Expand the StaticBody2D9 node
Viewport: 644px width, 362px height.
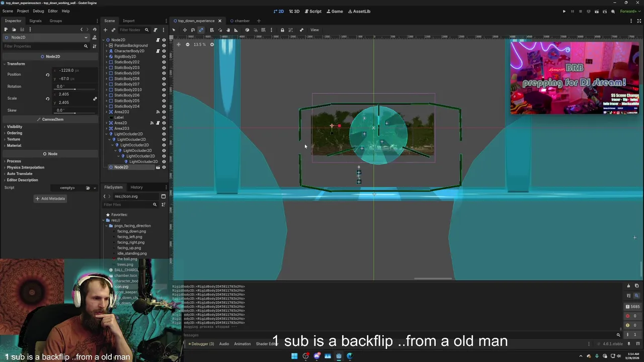click(107, 73)
